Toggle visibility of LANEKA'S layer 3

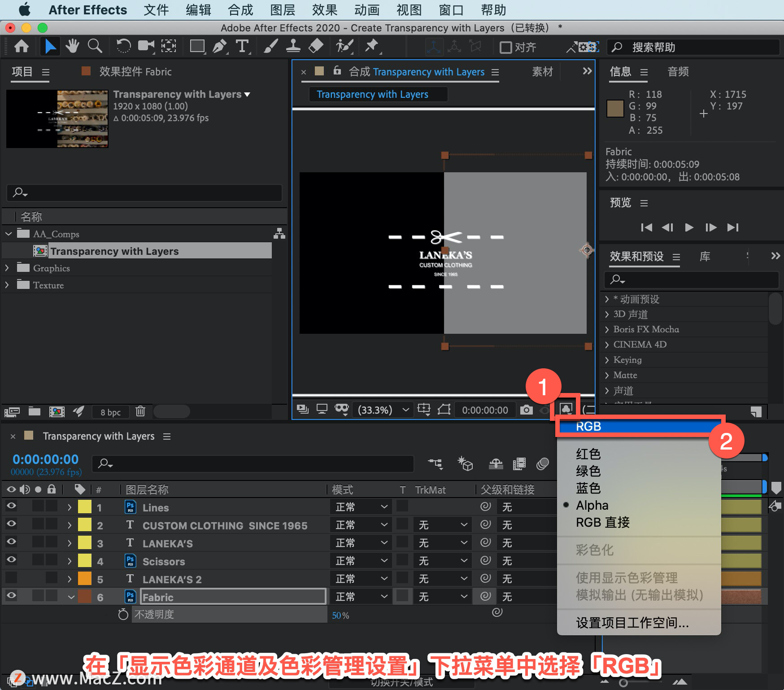(x=11, y=542)
